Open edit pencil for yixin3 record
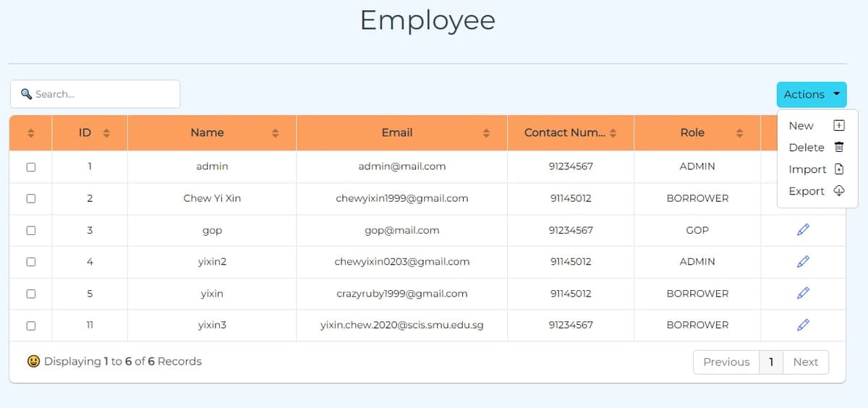The image size is (868, 408). click(802, 325)
